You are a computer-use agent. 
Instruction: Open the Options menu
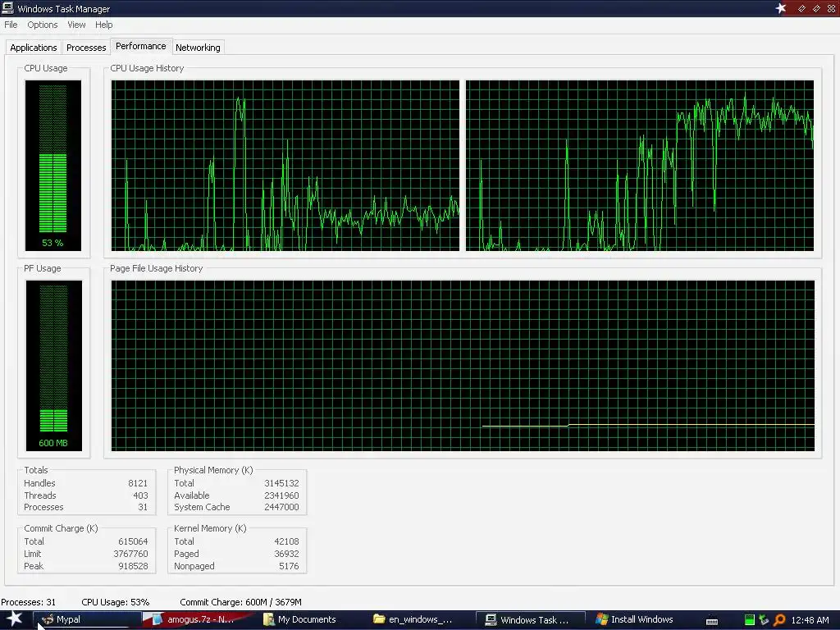tap(43, 25)
